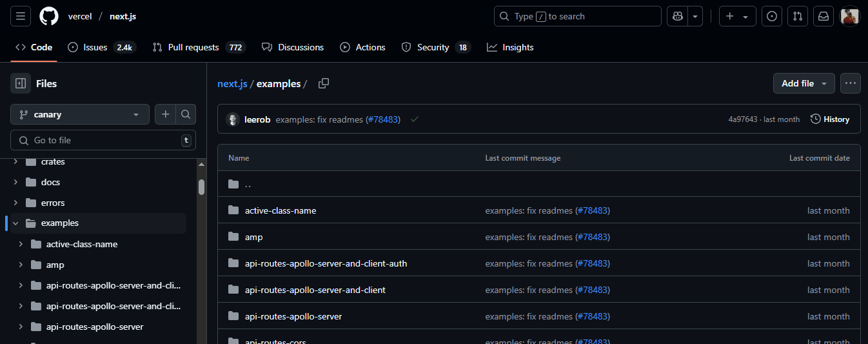The height and width of the screenshot is (344, 868).
Task: Open your pull requests icon in header
Action: (x=798, y=16)
